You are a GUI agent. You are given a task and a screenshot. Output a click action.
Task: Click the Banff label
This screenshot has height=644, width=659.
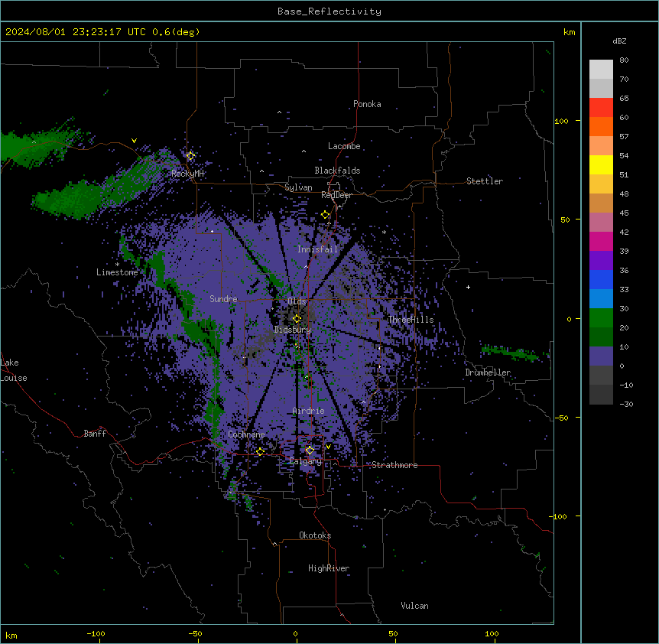pyautogui.click(x=95, y=434)
